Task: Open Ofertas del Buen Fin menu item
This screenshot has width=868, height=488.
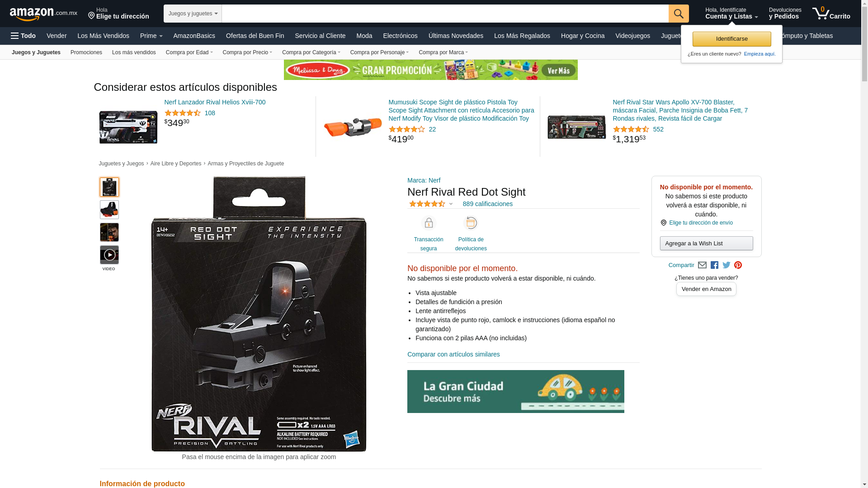Action: [x=255, y=36]
